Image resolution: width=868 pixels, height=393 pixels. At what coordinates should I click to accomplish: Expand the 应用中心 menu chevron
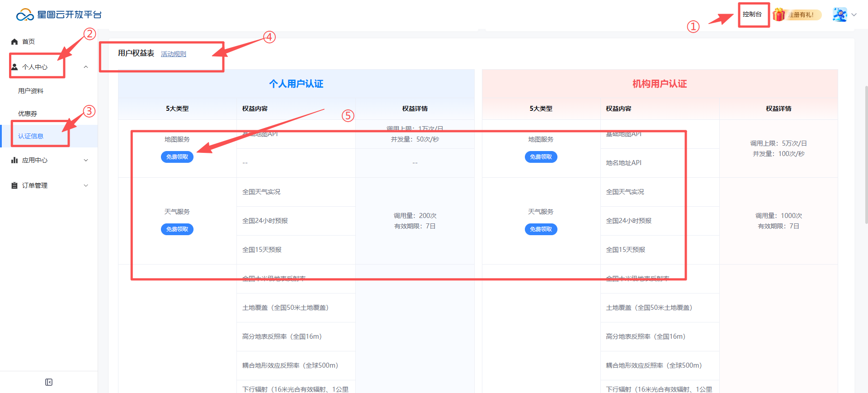click(x=86, y=160)
